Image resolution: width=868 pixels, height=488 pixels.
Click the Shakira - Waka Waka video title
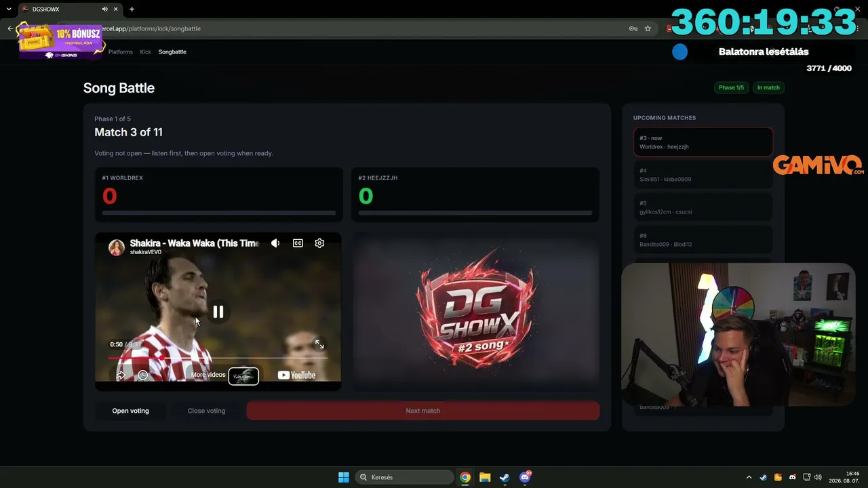click(195, 243)
